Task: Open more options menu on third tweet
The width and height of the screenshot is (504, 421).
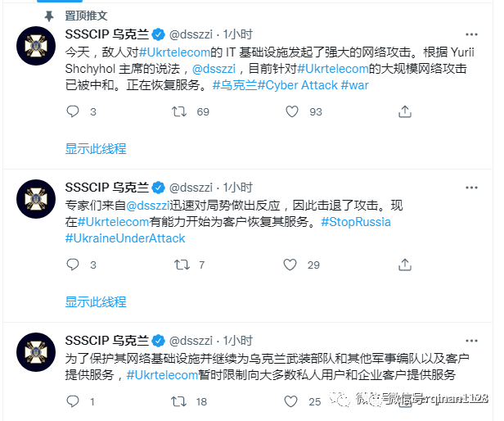Action: (x=471, y=341)
